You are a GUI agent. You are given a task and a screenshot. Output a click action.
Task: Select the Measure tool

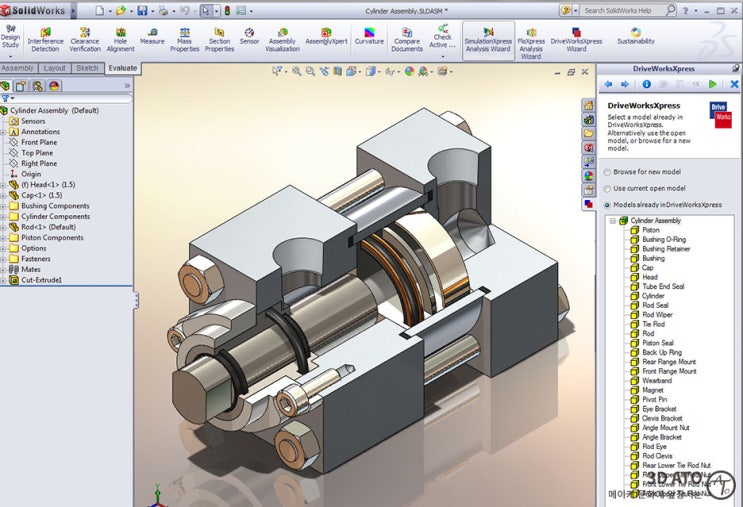(x=152, y=36)
